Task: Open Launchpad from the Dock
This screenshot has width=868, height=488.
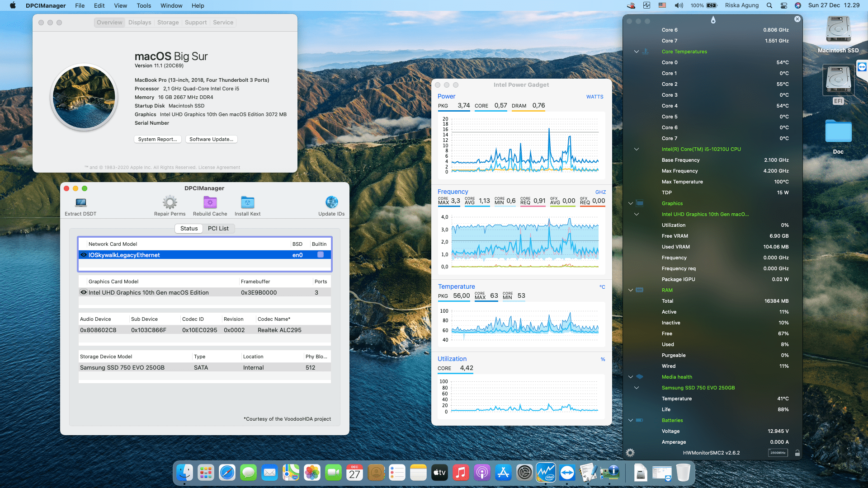Action: pos(206,473)
